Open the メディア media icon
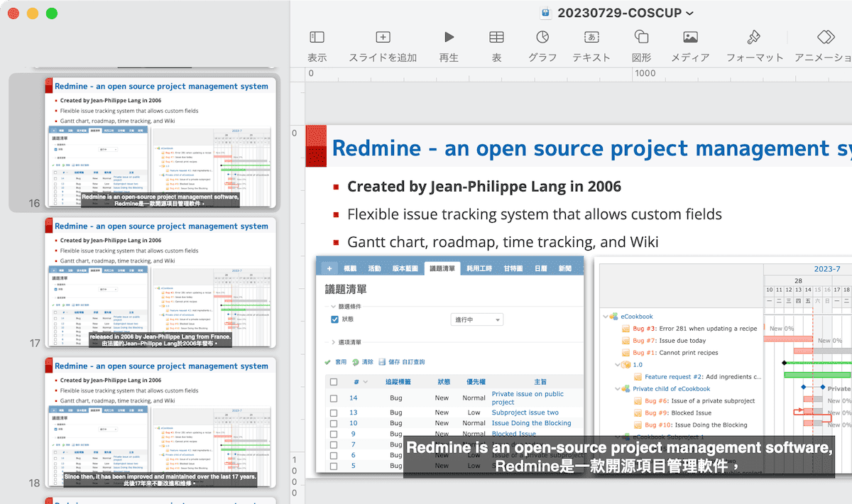The image size is (852, 504). 690,38
